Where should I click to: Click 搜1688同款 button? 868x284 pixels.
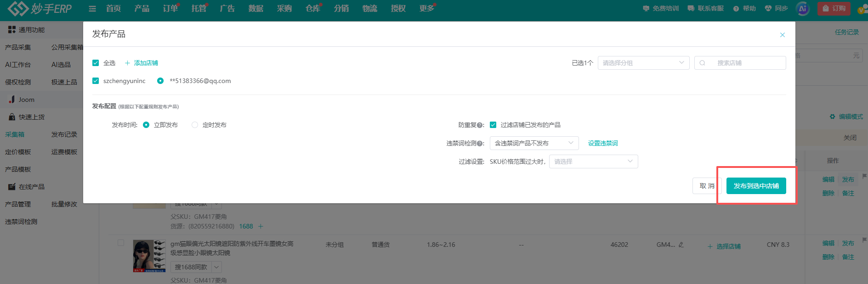coord(191,267)
